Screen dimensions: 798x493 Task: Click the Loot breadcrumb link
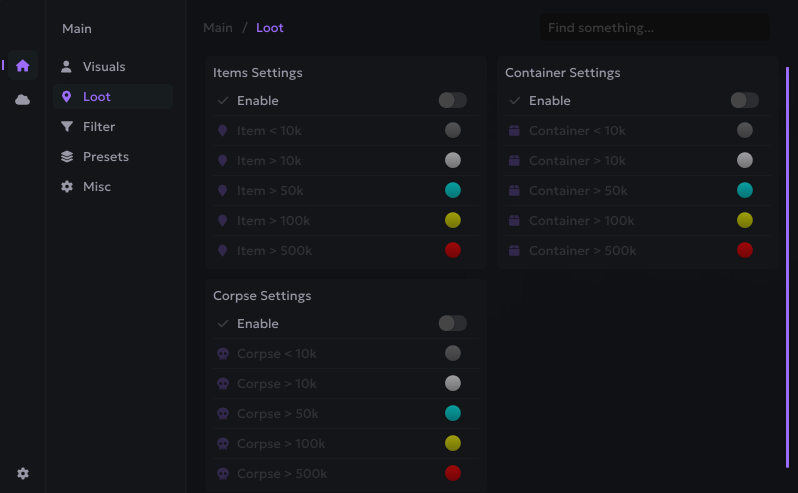tap(270, 28)
